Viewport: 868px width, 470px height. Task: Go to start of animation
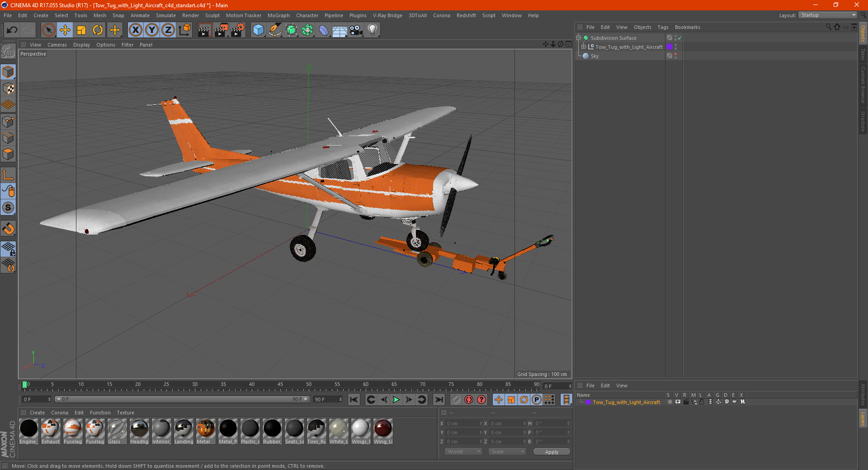pos(354,399)
